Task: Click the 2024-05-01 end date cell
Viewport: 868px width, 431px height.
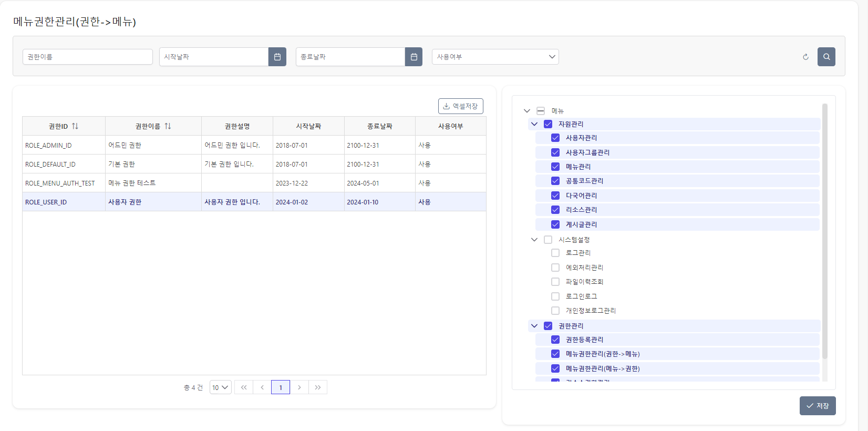Action: pos(380,183)
